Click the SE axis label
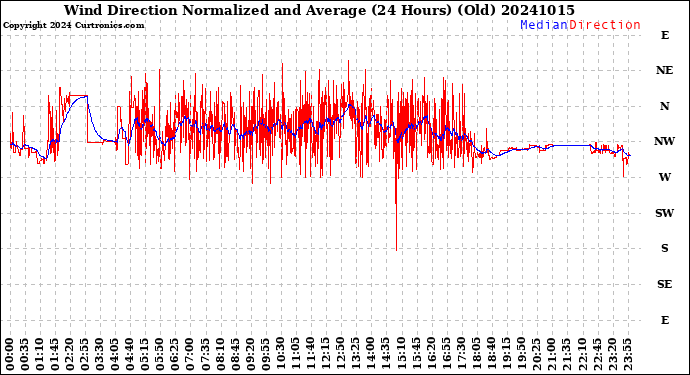The height and width of the screenshot is (375, 690). point(664,284)
